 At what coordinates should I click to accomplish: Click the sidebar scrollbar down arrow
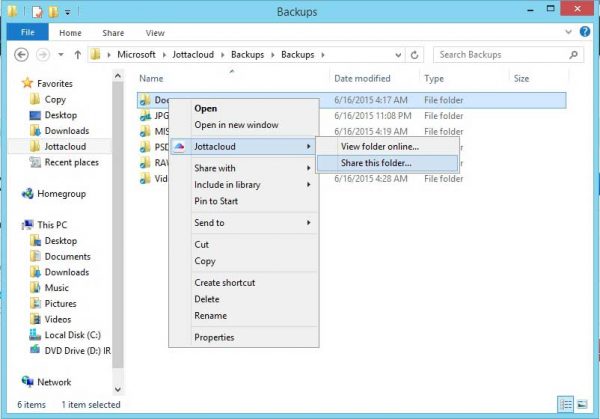pos(118,390)
